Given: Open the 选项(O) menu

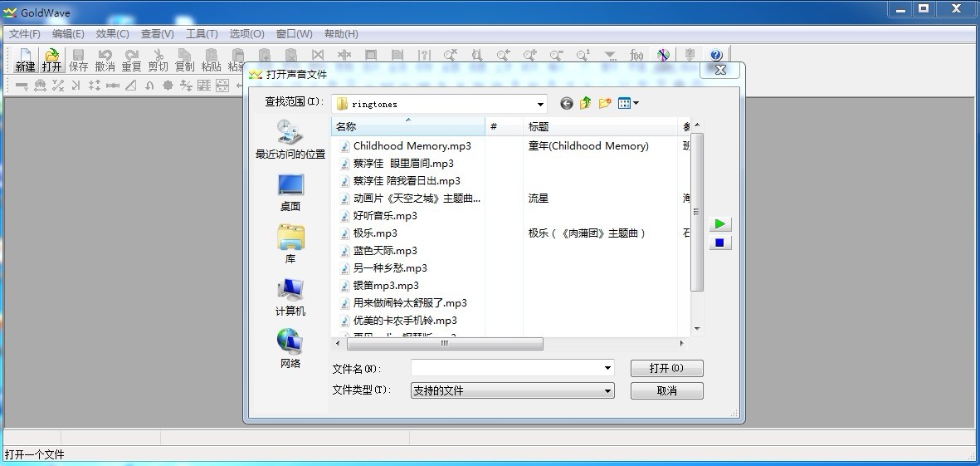Looking at the screenshot, I should coord(247,34).
